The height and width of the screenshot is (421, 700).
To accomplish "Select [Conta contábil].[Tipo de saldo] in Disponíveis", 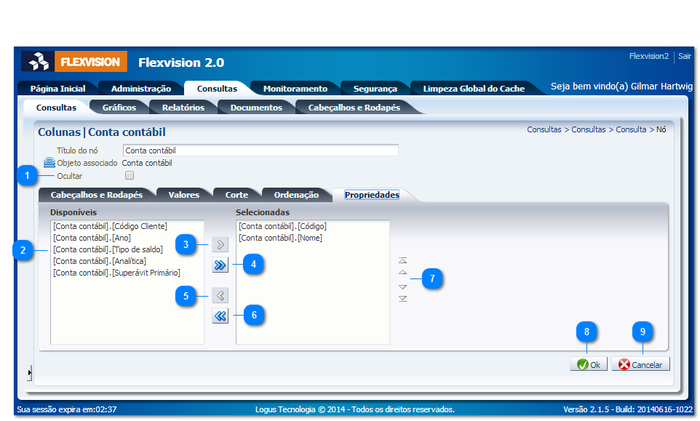I will tap(98, 249).
